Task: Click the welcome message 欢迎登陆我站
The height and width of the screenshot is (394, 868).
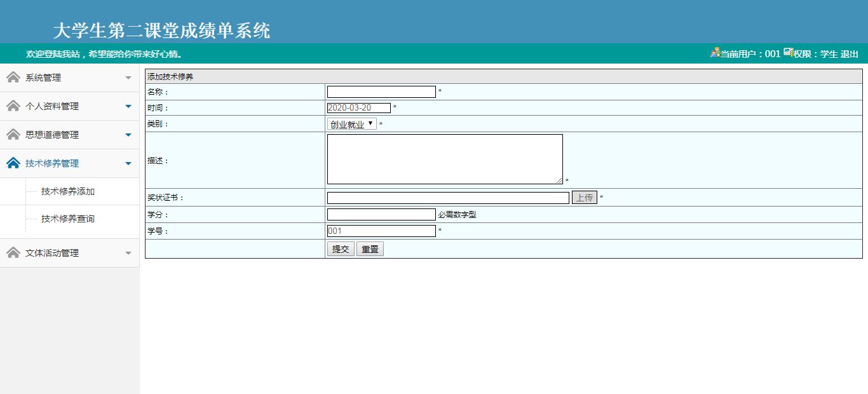Action: (104, 54)
